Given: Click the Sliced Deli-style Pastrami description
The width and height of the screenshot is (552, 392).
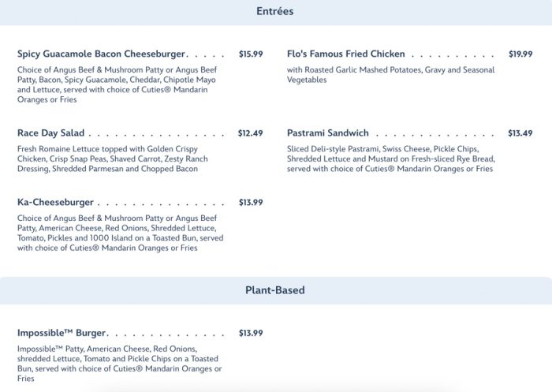Looking at the screenshot, I should pos(390,159).
